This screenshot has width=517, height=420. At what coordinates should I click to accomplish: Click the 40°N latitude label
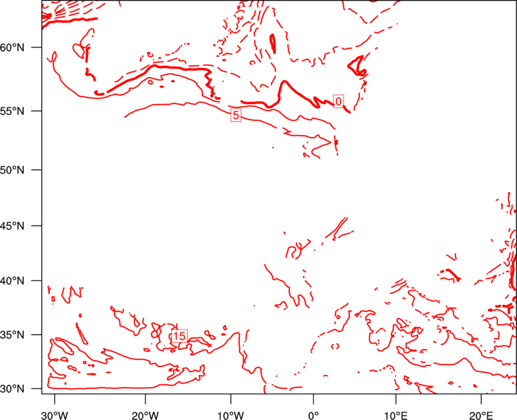tap(12, 280)
